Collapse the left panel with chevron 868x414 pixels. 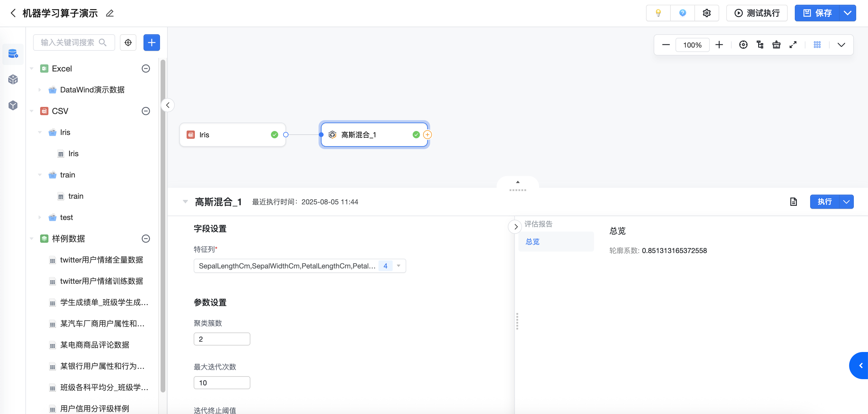(168, 105)
